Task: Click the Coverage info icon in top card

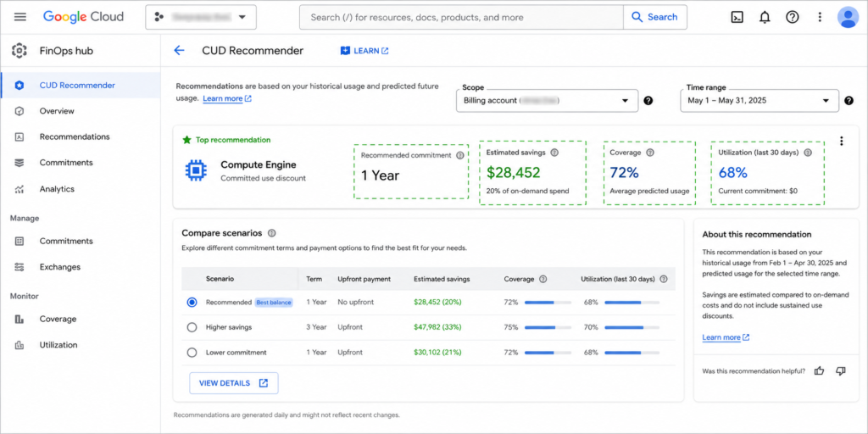Action: pyautogui.click(x=650, y=153)
